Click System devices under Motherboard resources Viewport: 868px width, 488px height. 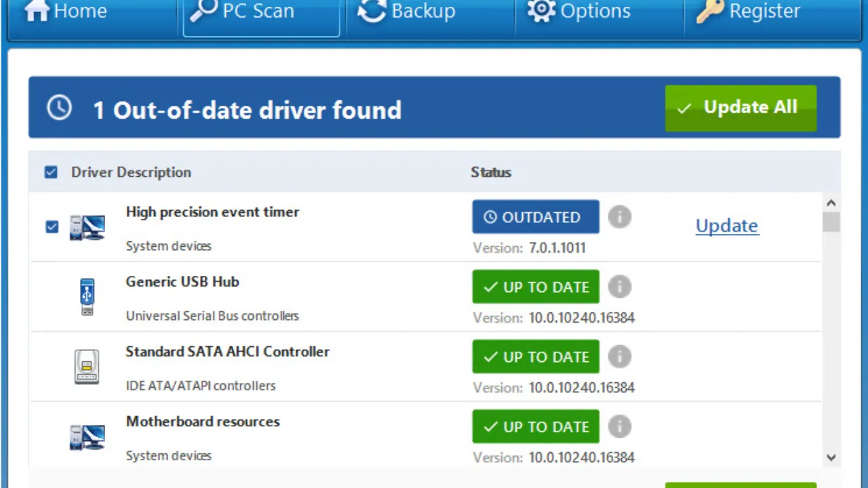click(169, 455)
